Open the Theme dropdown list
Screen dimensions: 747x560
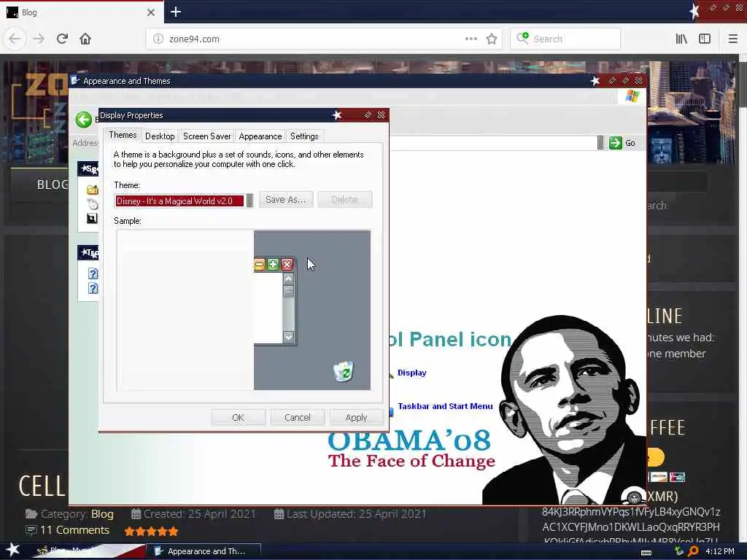[249, 201]
